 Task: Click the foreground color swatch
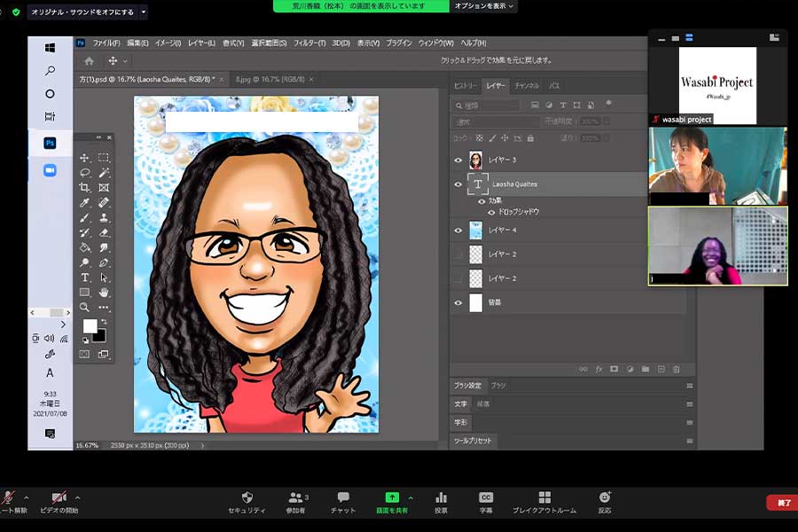pos(90,326)
